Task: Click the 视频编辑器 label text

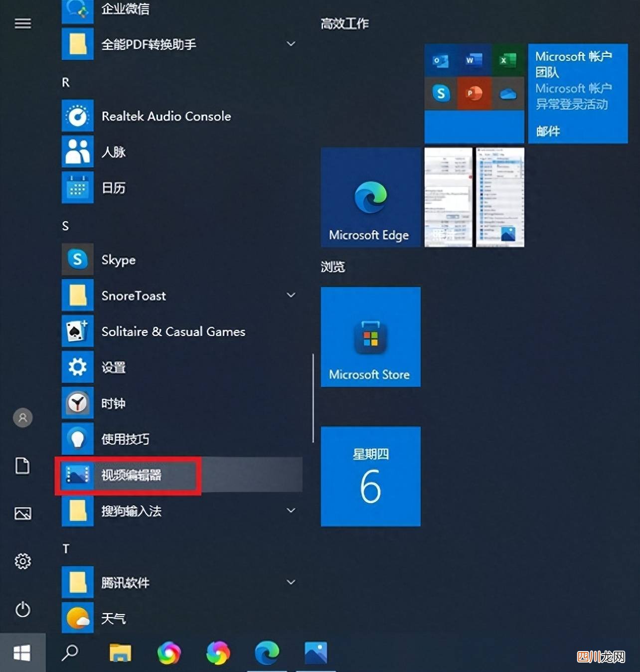Action: (131, 475)
